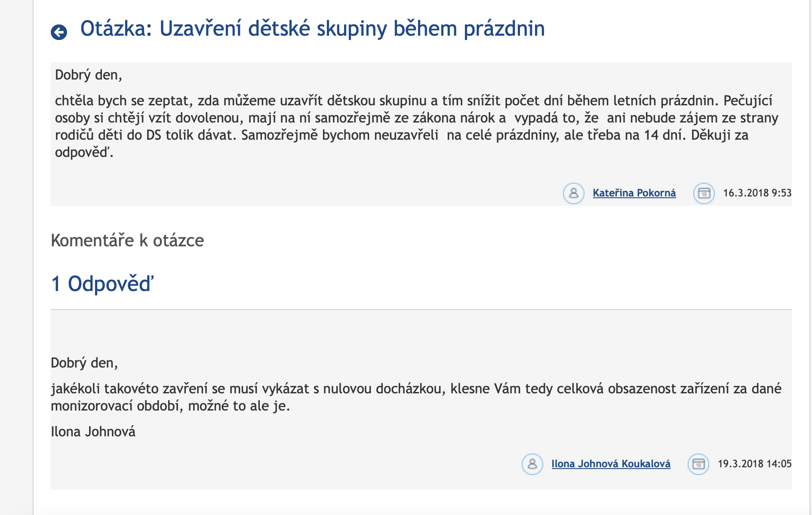Click 'Dobrý den,' greeting in the question
This screenshot has width=812, height=515.
click(89, 75)
